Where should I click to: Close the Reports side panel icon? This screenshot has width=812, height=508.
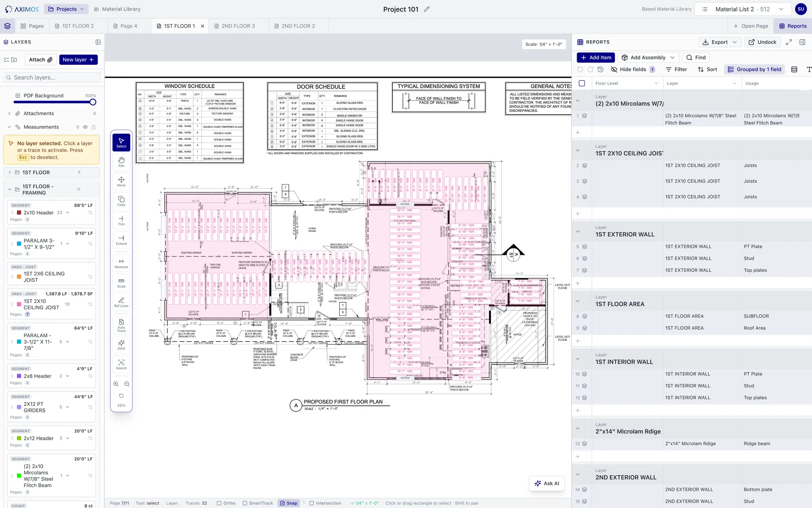click(802, 42)
